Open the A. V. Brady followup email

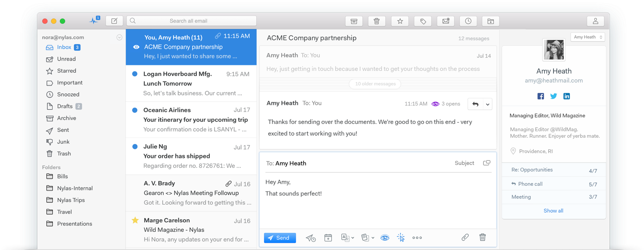[191, 193]
